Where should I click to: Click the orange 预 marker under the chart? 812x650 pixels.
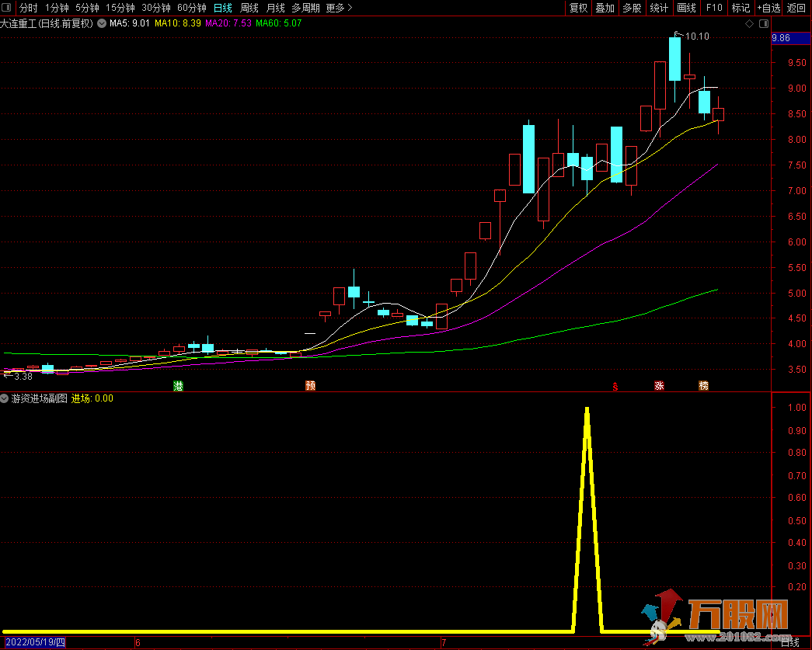point(311,385)
